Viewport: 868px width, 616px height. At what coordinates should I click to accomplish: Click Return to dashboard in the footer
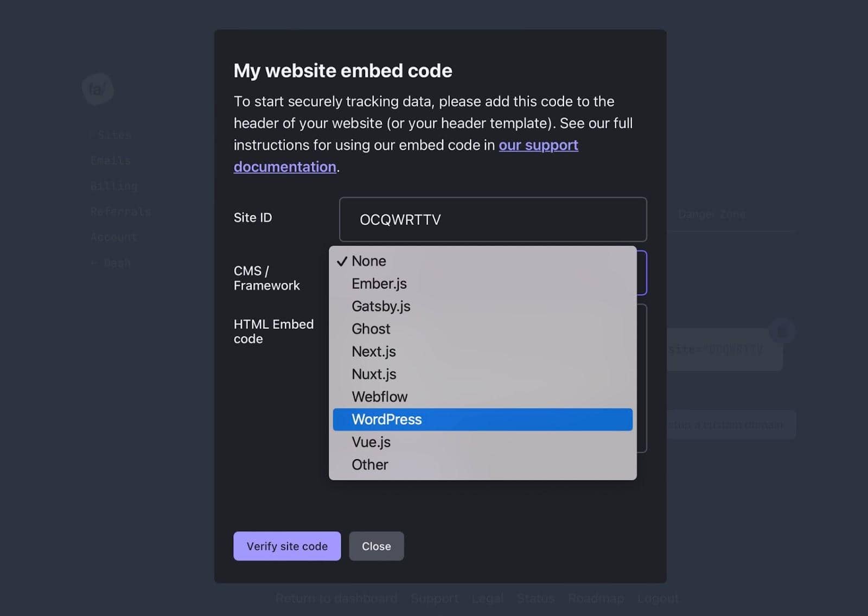coord(336,599)
